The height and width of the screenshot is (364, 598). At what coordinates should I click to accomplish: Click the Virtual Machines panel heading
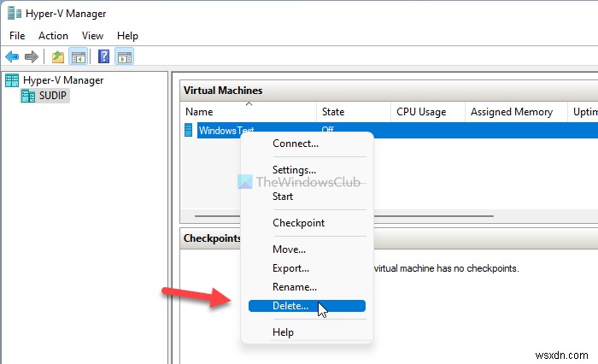(x=223, y=91)
